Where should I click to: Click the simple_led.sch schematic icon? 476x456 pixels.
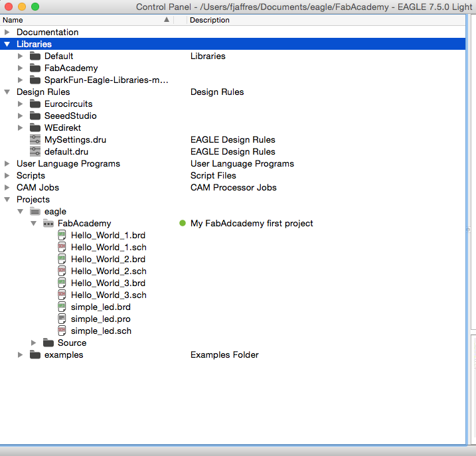pos(62,331)
